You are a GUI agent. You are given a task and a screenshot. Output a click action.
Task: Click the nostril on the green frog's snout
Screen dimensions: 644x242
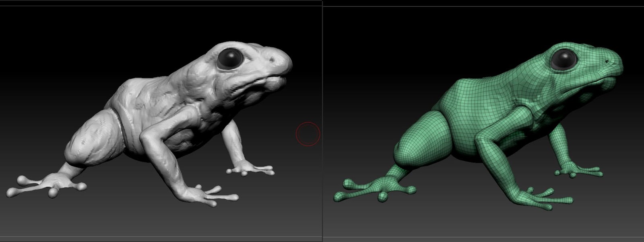pyautogui.click(x=607, y=61)
